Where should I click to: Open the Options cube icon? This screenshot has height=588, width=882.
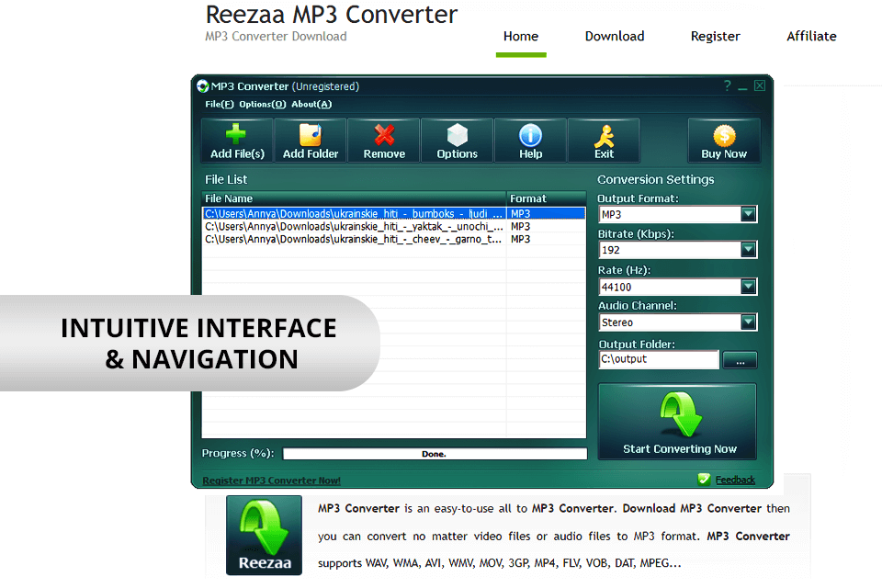click(458, 134)
